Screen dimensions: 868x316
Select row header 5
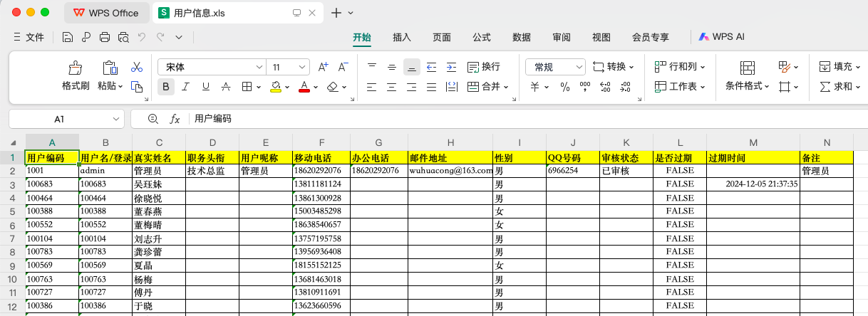pyautogui.click(x=12, y=211)
